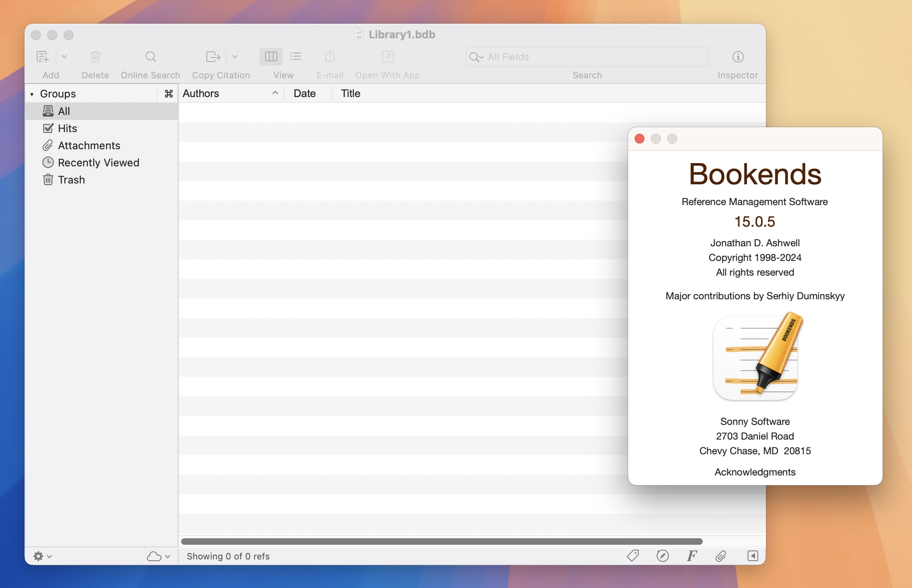
Task: Click the "All rights reserved" text
Action: pos(755,272)
